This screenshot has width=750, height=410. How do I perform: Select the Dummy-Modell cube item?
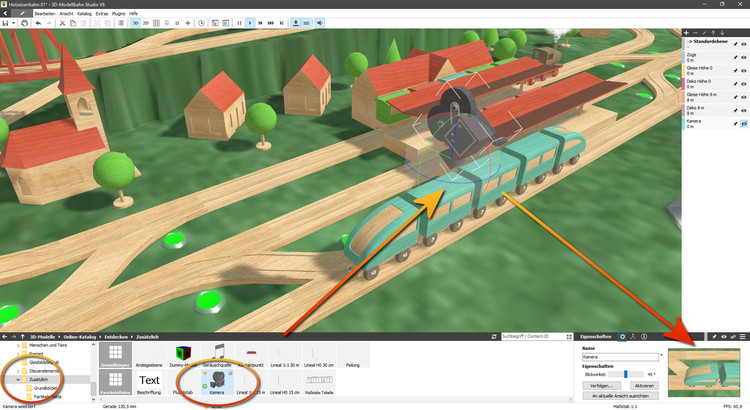click(x=183, y=355)
